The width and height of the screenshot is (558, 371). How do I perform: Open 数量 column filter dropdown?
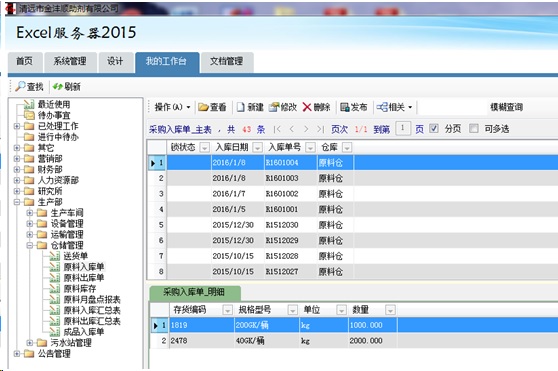[x=390, y=310]
